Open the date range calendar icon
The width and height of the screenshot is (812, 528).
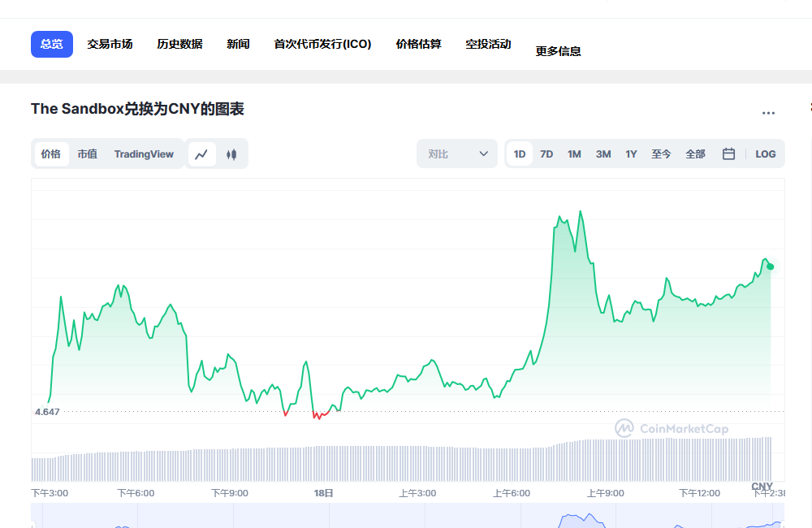pos(728,154)
